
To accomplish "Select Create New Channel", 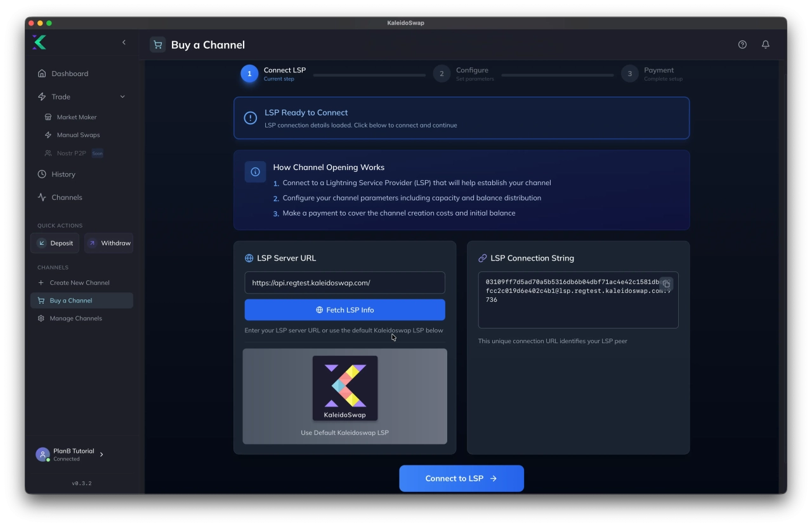I will click(x=79, y=283).
